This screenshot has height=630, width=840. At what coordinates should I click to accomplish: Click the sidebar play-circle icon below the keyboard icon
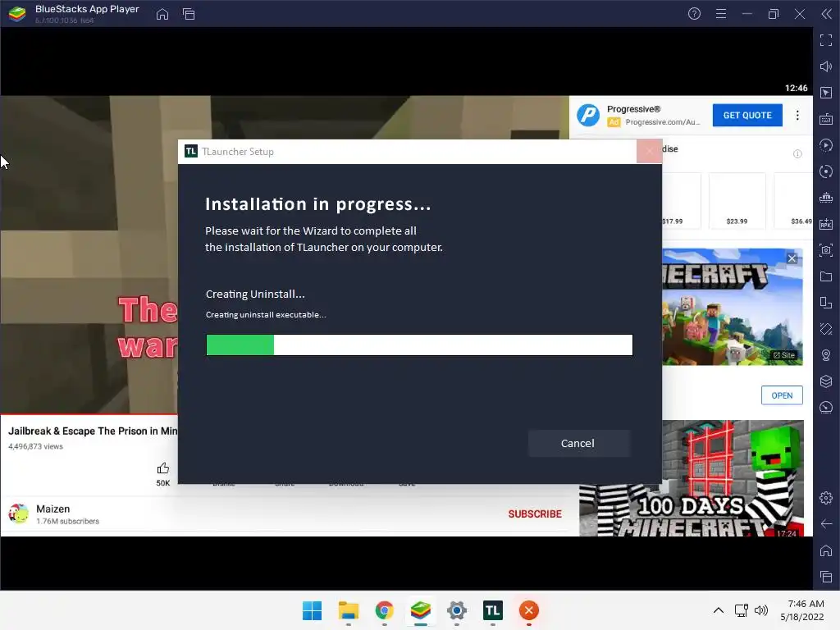(x=826, y=145)
